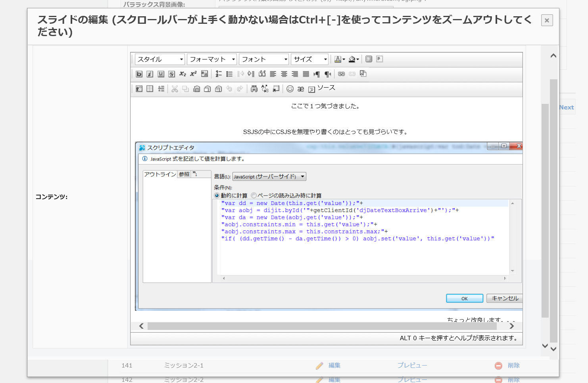Insert a smiley emoticon

pyautogui.click(x=290, y=89)
